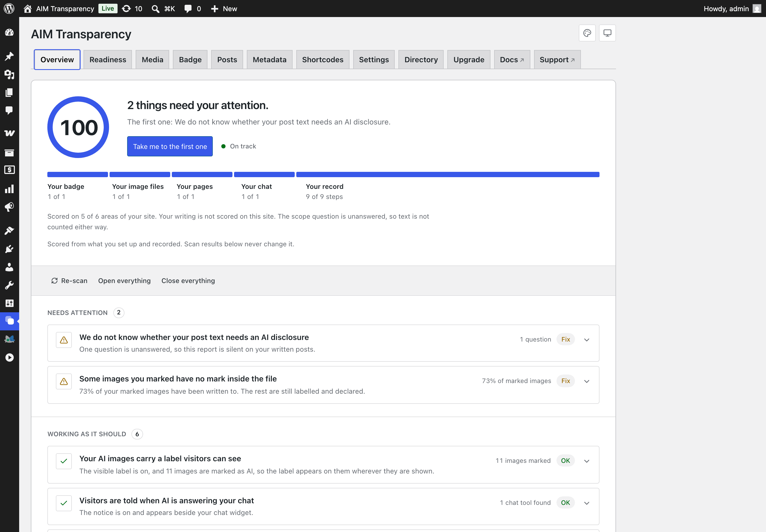Open Products archive box icon
Image resolution: width=766 pixels, height=532 pixels.
9,153
